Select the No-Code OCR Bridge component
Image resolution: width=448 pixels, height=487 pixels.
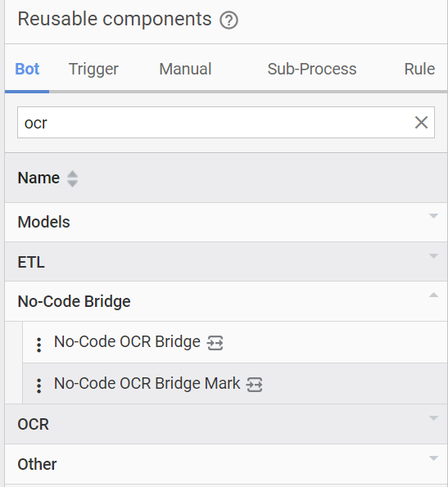(x=127, y=341)
